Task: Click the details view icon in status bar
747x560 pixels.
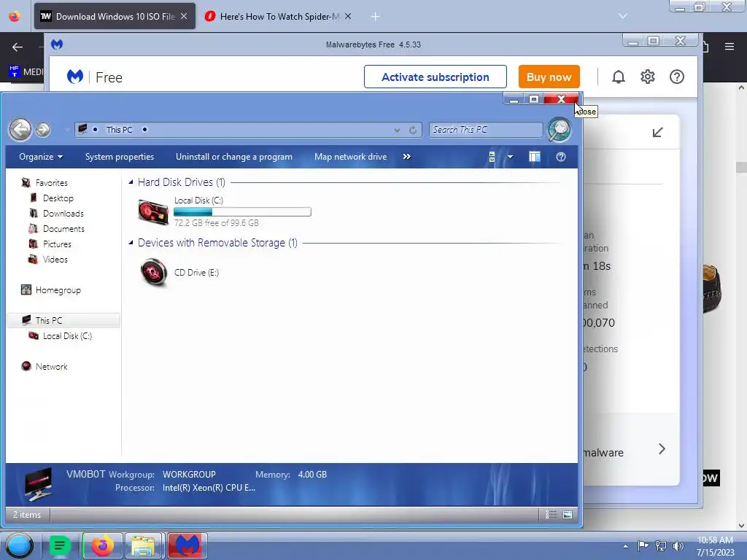Action: 551,514
